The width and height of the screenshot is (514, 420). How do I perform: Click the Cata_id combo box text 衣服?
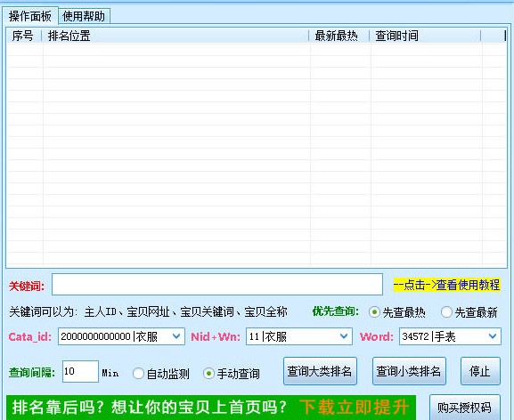click(147, 336)
